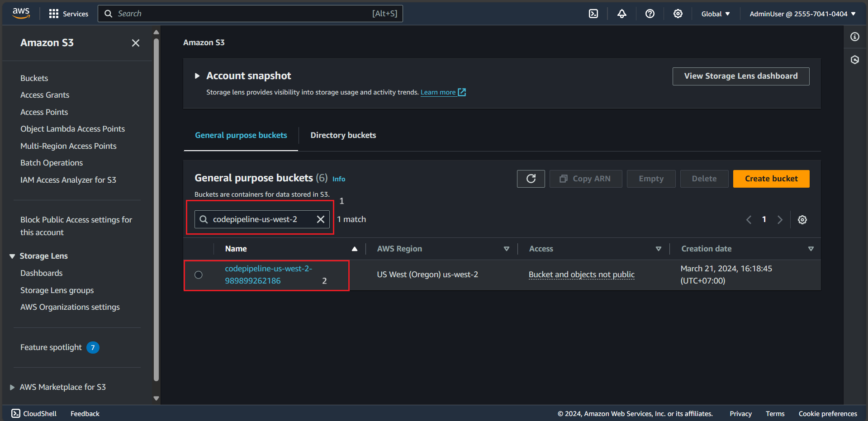Click Bucket and objects not public
The width and height of the screenshot is (868, 421).
click(582, 274)
